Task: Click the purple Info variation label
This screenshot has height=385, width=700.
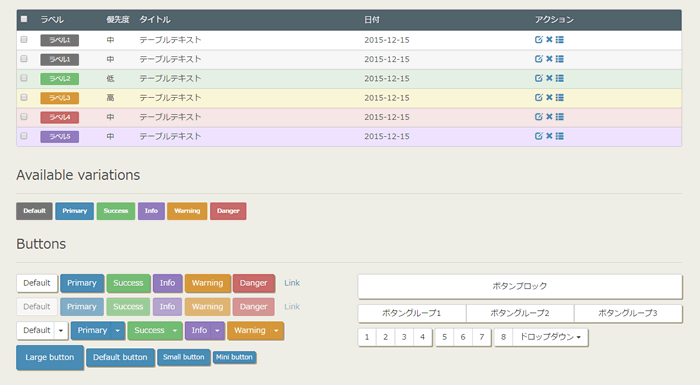Action: pyautogui.click(x=151, y=211)
